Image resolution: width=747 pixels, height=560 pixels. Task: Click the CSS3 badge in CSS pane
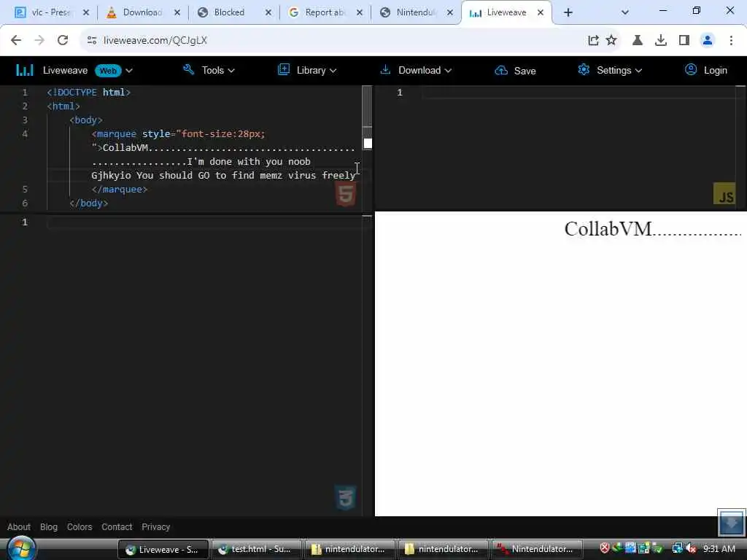coord(346,498)
